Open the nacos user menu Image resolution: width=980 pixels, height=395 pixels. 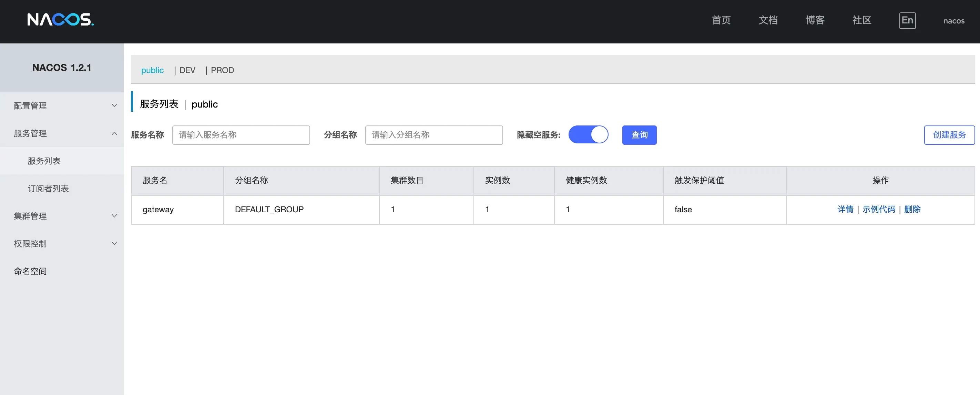click(x=953, y=21)
